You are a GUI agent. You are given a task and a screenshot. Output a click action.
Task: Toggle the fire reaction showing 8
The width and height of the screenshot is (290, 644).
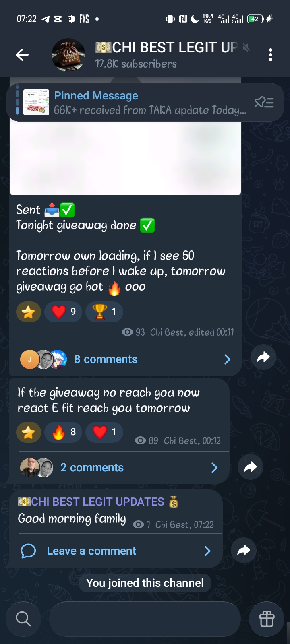pyautogui.click(x=63, y=432)
